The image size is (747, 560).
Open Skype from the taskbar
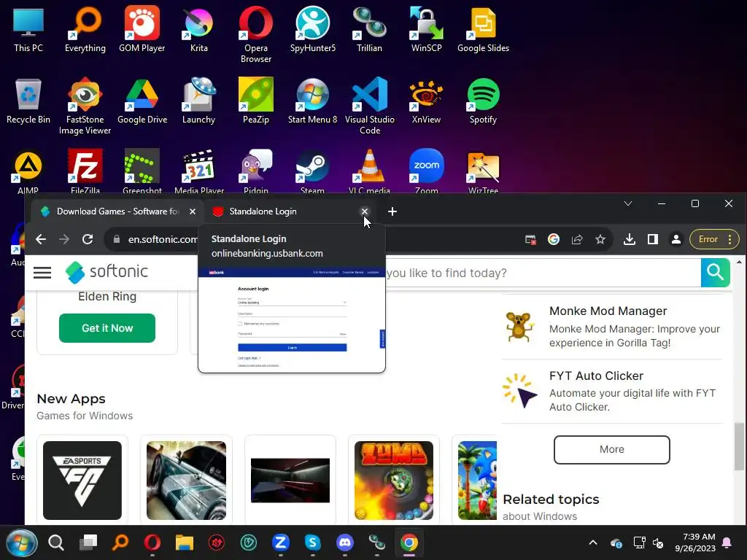pyautogui.click(x=312, y=542)
